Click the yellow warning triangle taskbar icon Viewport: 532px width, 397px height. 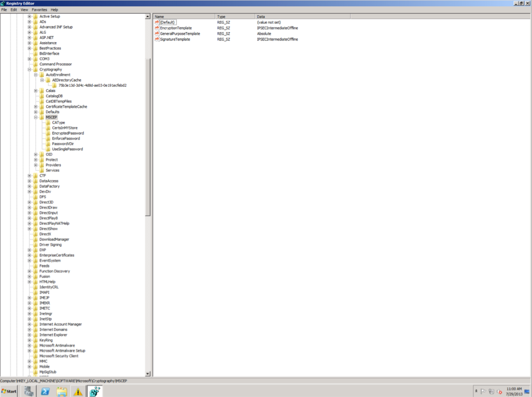point(78,392)
